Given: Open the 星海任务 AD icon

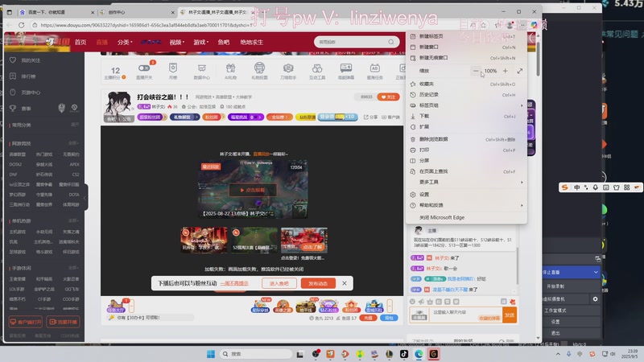Looking at the screenshot, I should pyautogui.click(x=374, y=68).
